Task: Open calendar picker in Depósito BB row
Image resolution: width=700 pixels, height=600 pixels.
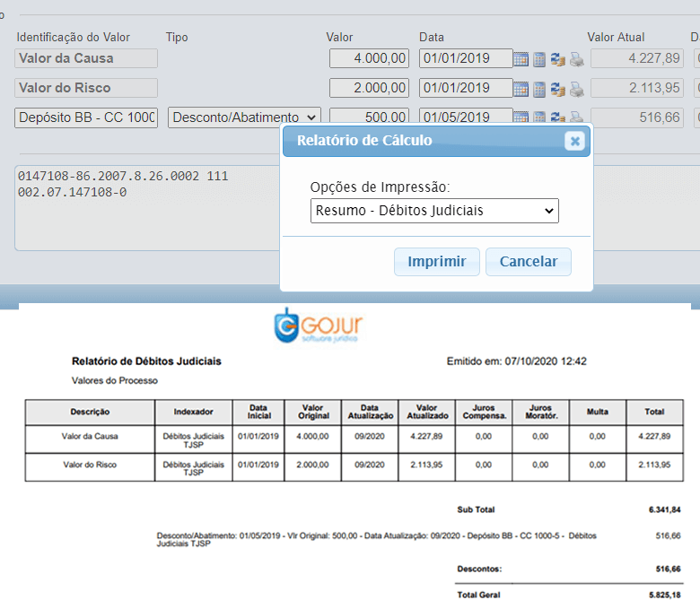Action: point(521,117)
